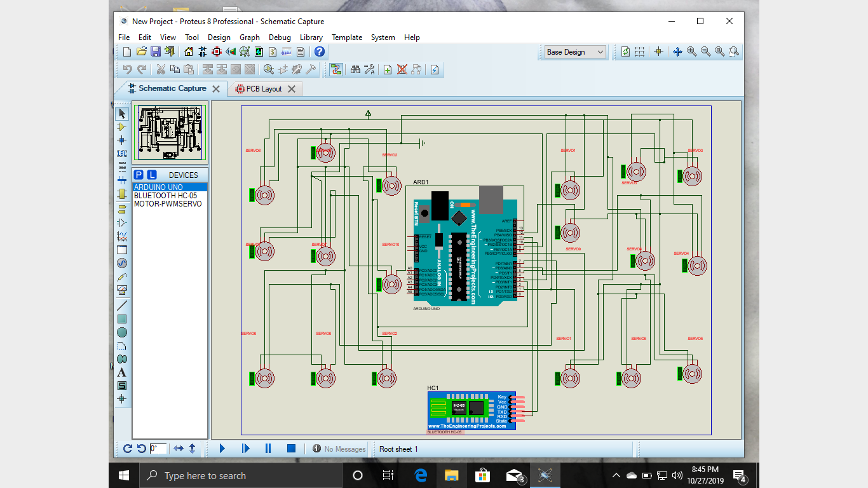Add a new sheet icon

[x=388, y=69]
